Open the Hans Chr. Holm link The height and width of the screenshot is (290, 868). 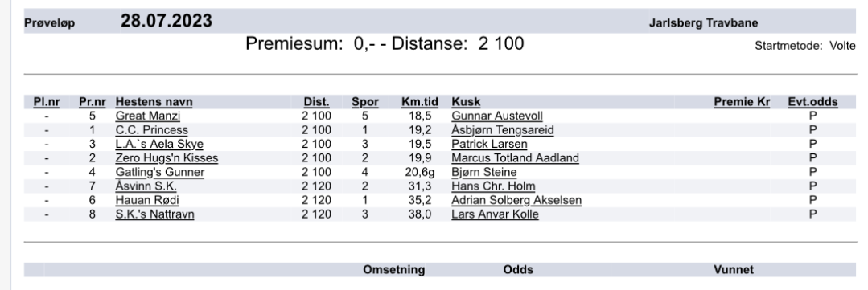pyautogui.click(x=493, y=186)
